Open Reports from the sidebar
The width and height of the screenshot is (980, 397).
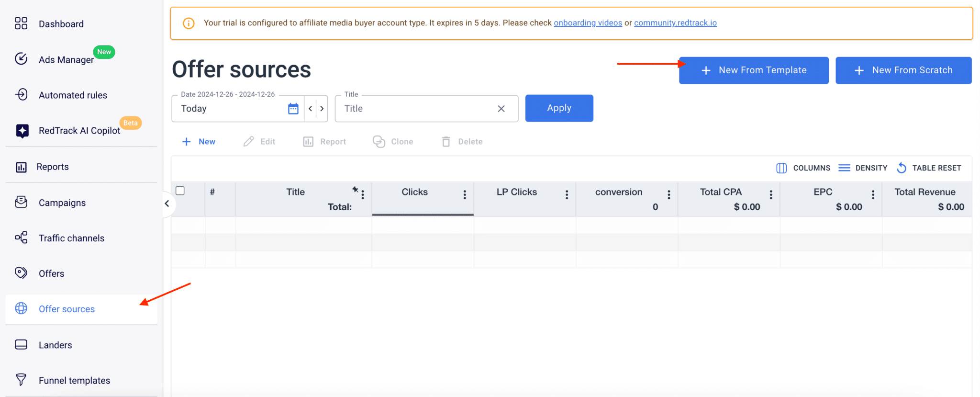[53, 167]
